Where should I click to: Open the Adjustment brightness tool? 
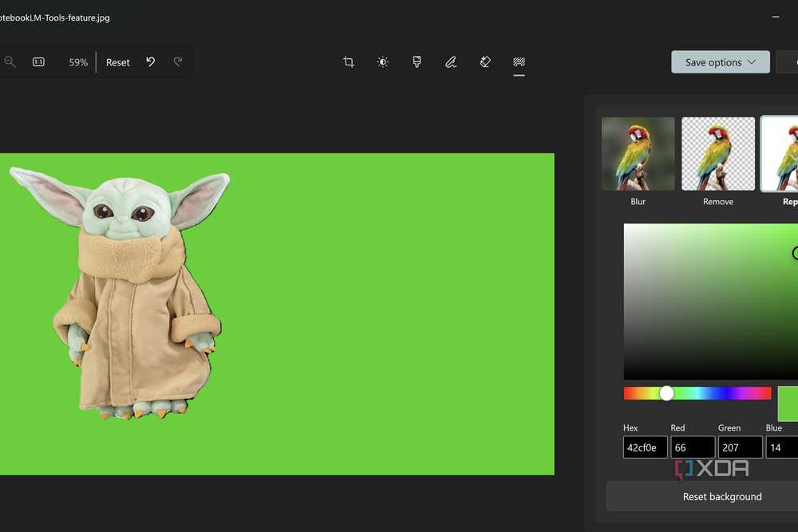coord(383,62)
